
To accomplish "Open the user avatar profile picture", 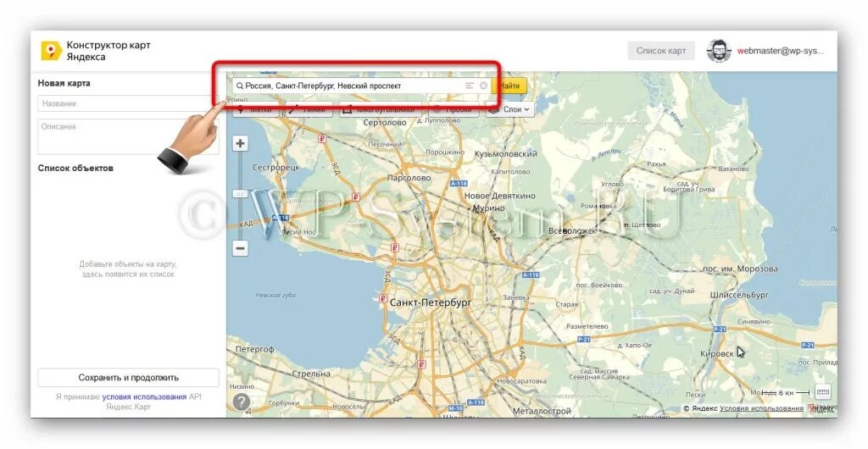I will click(x=719, y=51).
